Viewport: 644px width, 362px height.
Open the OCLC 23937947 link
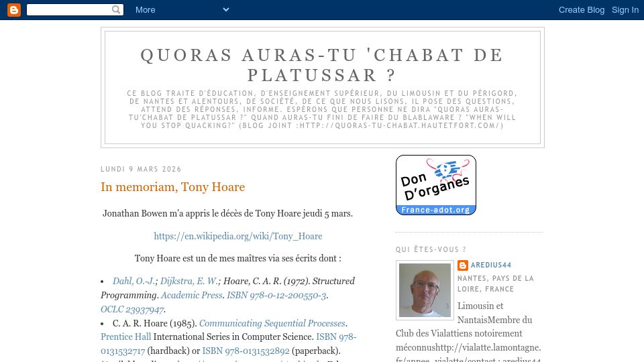coord(132,309)
